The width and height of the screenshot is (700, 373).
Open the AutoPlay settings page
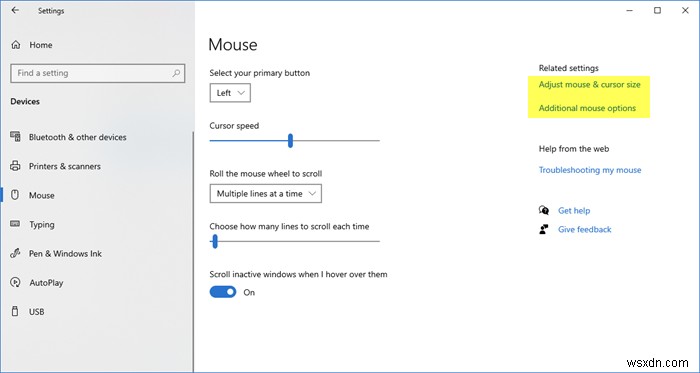coord(46,282)
